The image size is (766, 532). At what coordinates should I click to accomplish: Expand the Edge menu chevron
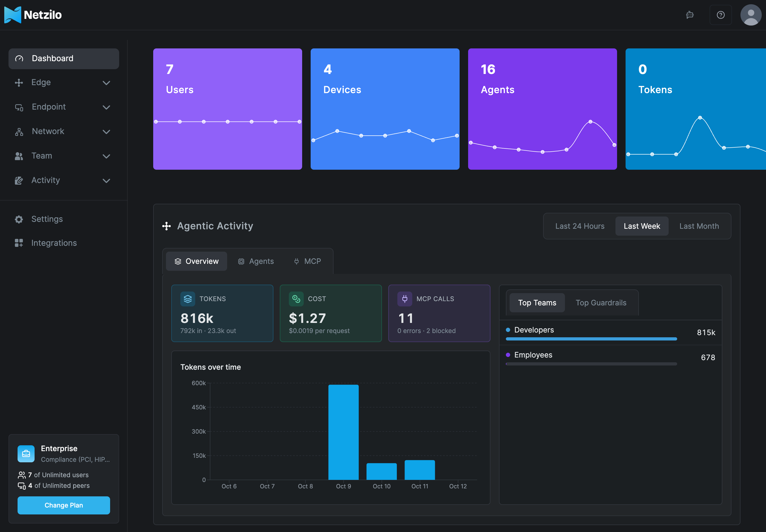(x=106, y=83)
